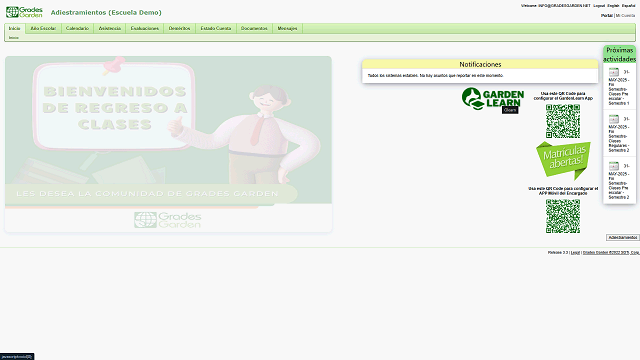Image resolution: width=640 pixels, height=360 pixels.
Task: Log out using the Logout link
Action: tap(599, 6)
